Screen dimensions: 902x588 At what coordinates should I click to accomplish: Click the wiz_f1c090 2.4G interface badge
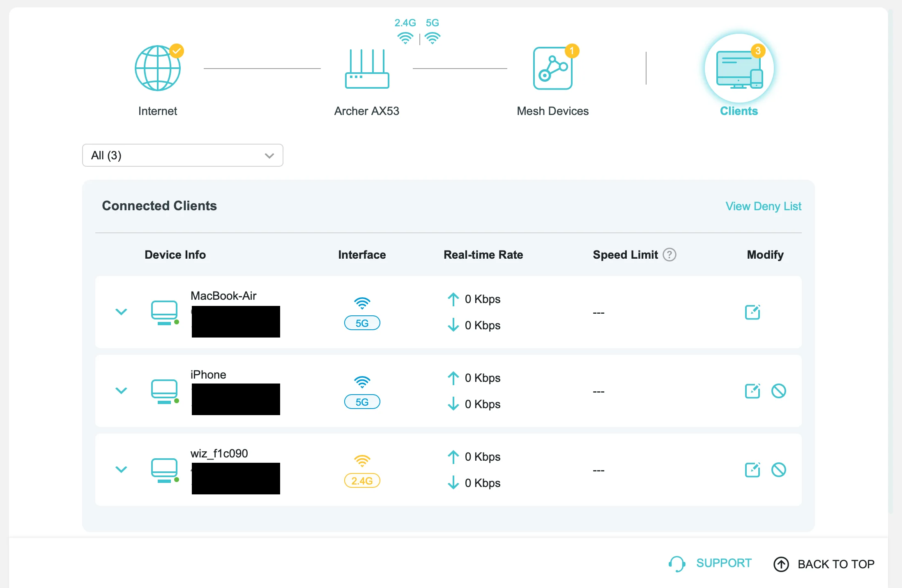(362, 481)
